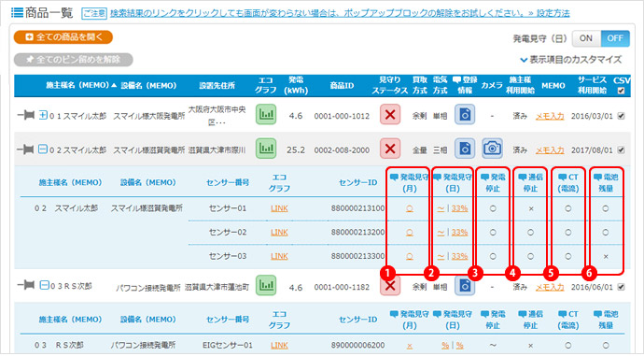Open registration info for 03 RS次郎
Image resolution: width=644 pixels, height=356 pixels.
465,285
